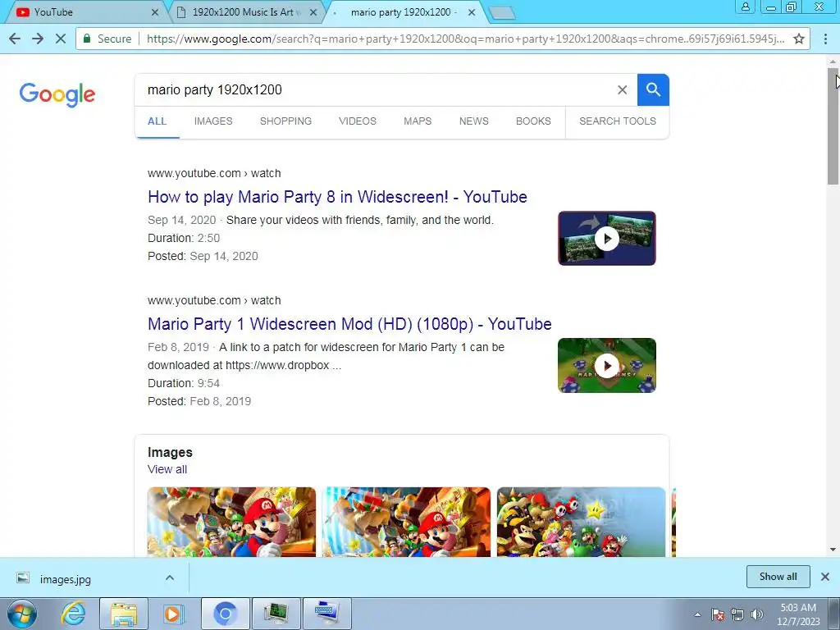This screenshot has width=840, height=630.
Task: Play the Mario Party 8 widescreen video thumbnail
Action: tap(606, 239)
